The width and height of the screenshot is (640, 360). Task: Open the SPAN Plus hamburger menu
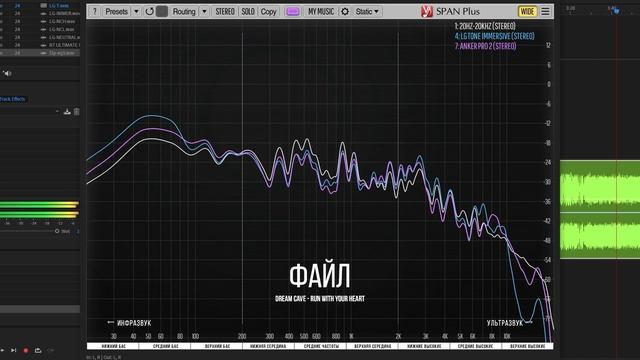[545, 11]
